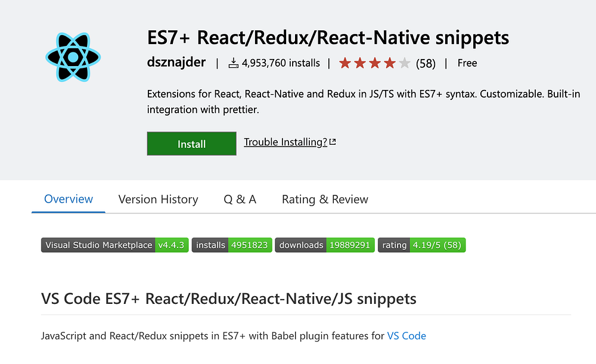Switch to the Version History tab
Image resolution: width=596 pixels, height=364 pixels.
pos(158,200)
